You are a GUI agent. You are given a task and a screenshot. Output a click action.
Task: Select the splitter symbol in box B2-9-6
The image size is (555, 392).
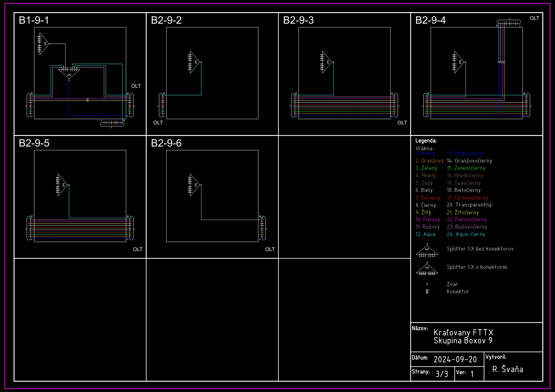pyautogui.click(x=194, y=185)
